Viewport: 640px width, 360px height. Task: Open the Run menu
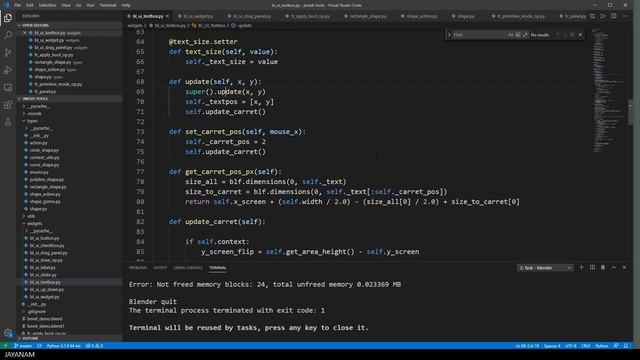pos(91,5)
